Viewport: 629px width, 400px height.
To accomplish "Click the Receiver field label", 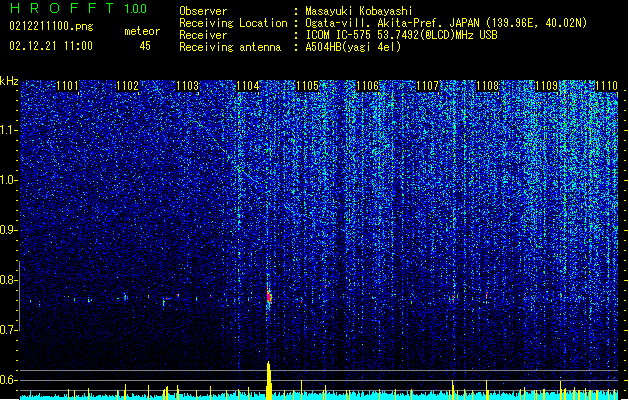I will pos(203,35).
